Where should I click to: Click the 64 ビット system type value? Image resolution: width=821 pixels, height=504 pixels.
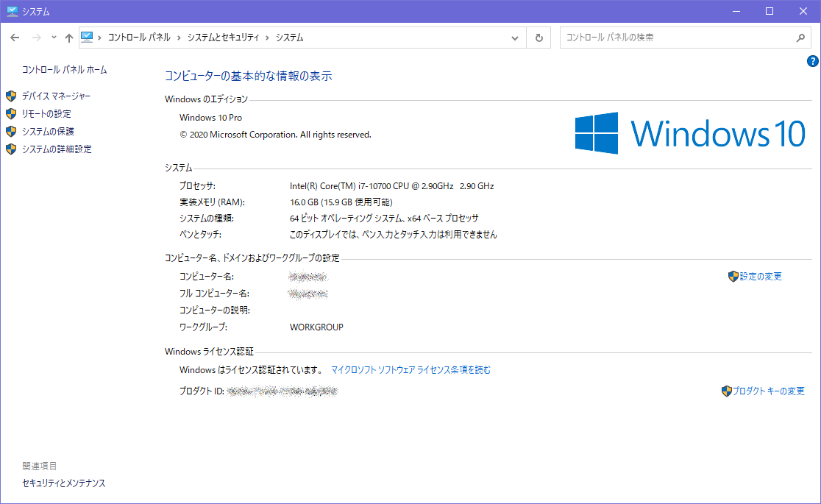point(384,219)
